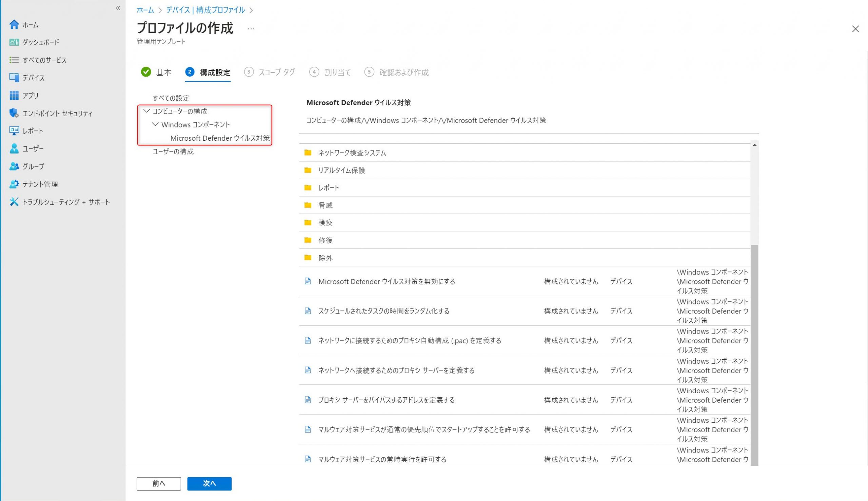The height and width of the screenshot is (501, 868).
Task: Open the リアルタイム保護 folder
Action: (x=341, y=170)
